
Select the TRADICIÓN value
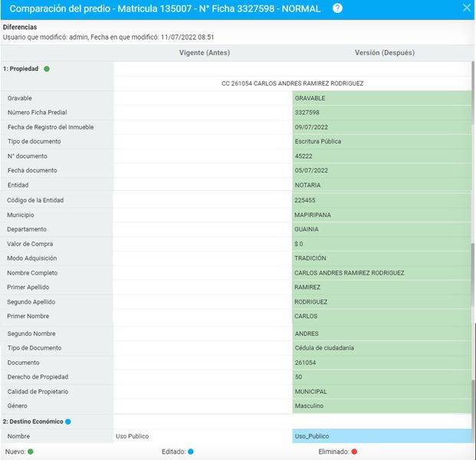coord(310,258)
